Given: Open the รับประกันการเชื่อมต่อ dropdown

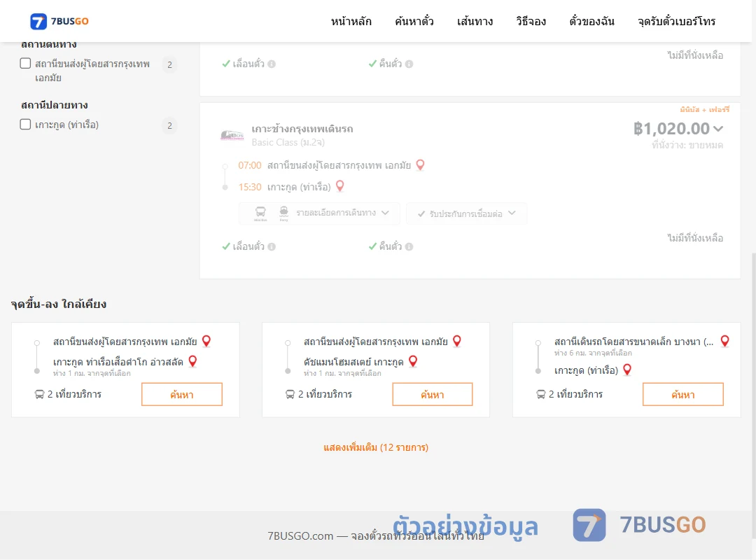Looking at the screenshot, I should 466,213.
